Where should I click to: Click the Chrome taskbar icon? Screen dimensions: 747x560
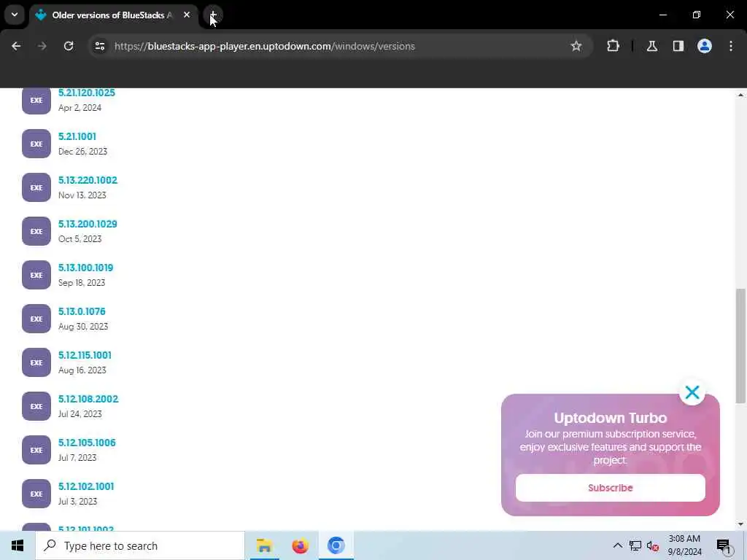336,545
